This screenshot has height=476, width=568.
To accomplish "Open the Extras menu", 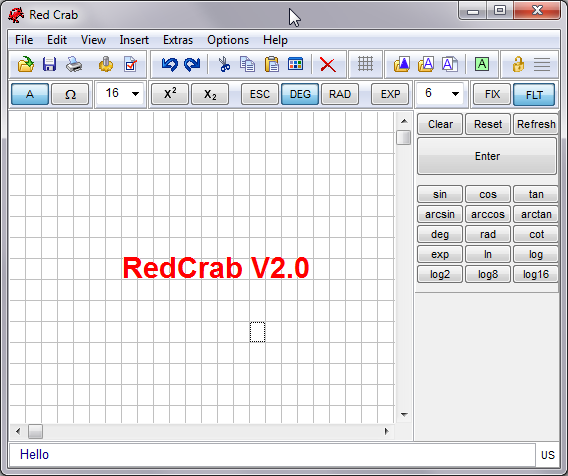I will click(178, 40).
